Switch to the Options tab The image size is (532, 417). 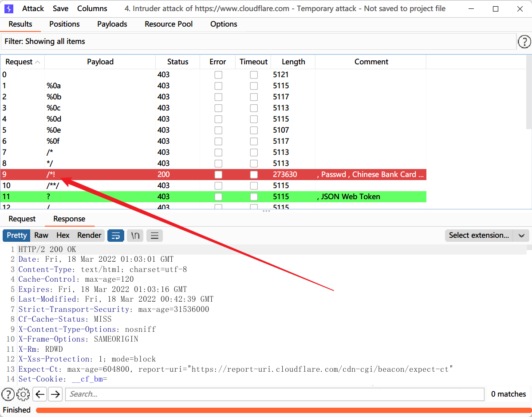(x=224, y=24)
